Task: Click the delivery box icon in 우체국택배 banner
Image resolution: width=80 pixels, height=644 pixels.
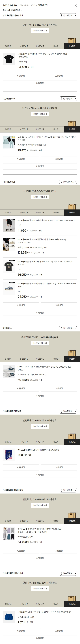Action: (72, 352)
